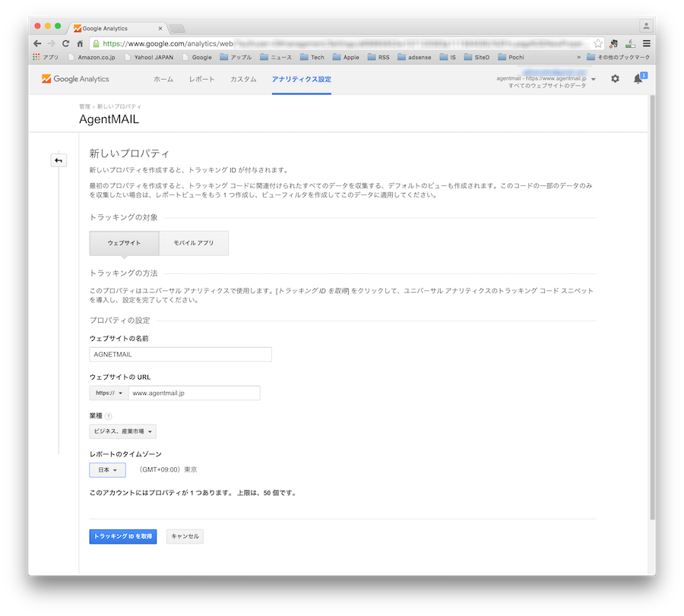Open the 日本 timezone country dropdown
The image size is (684, 616).
[x=107, y=470]
